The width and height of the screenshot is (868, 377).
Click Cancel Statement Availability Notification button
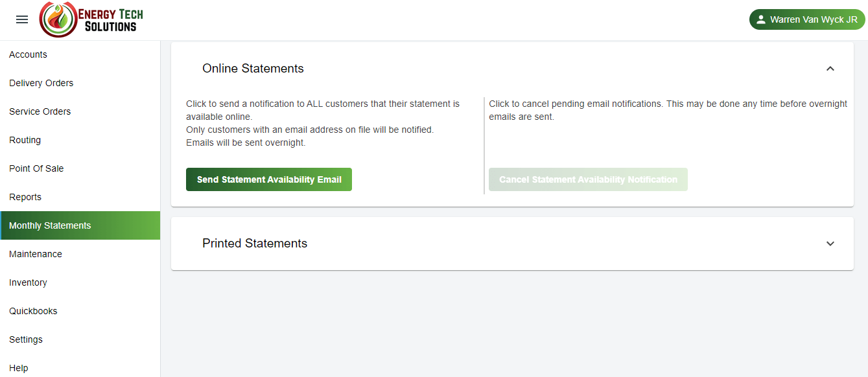(588, 179)
